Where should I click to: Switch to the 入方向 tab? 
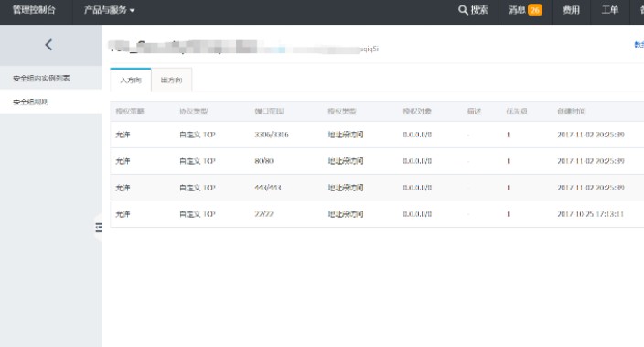coord(131,80)
